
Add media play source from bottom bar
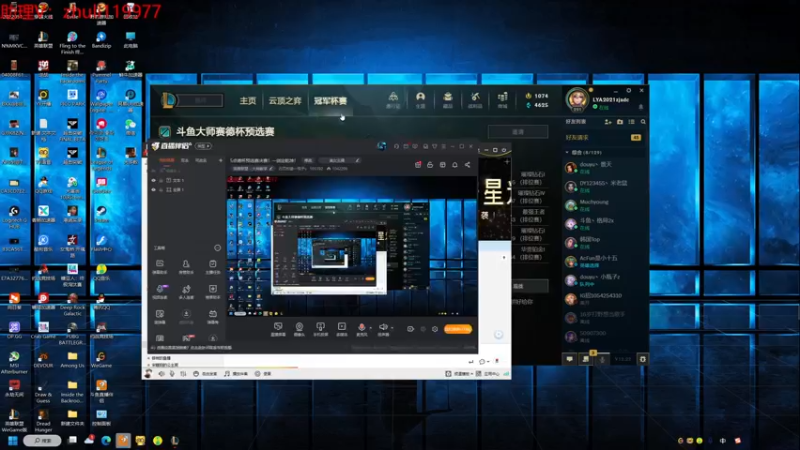[342, 329]
